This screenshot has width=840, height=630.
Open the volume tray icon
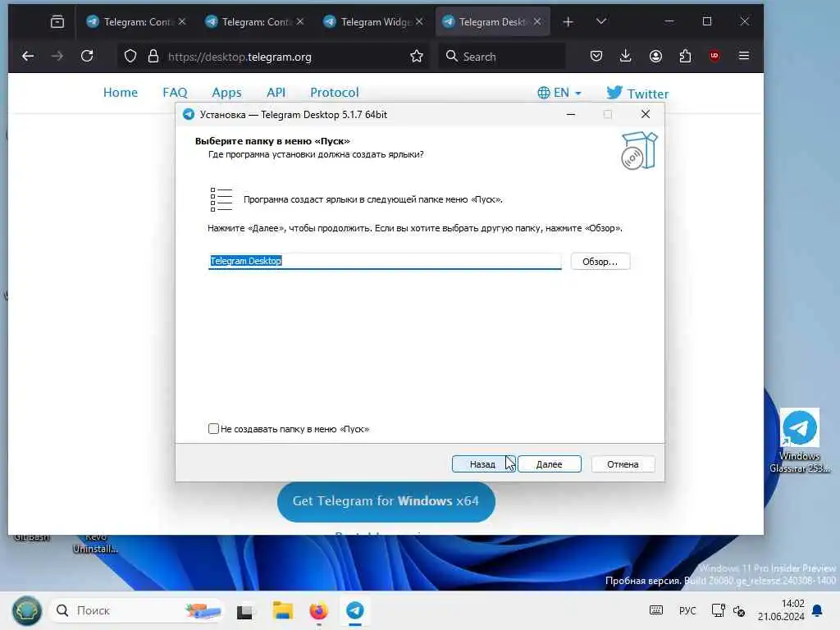click(x=739, y=610)
